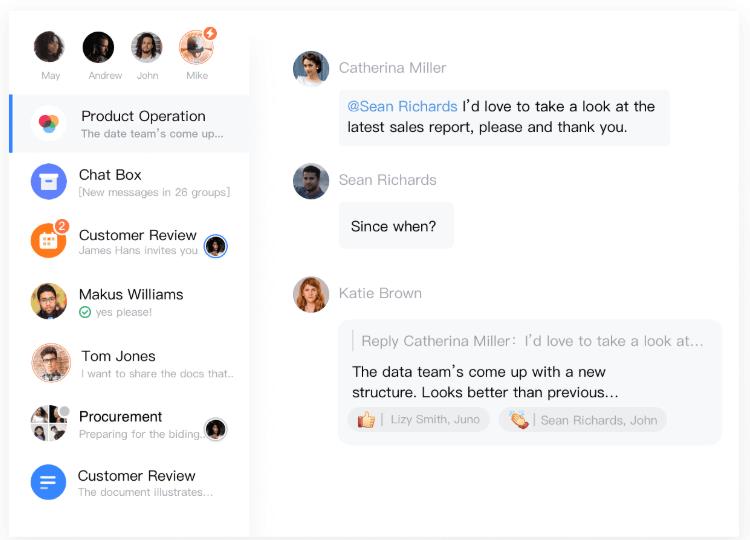Select the Product Operation conversation

point(129,124)
